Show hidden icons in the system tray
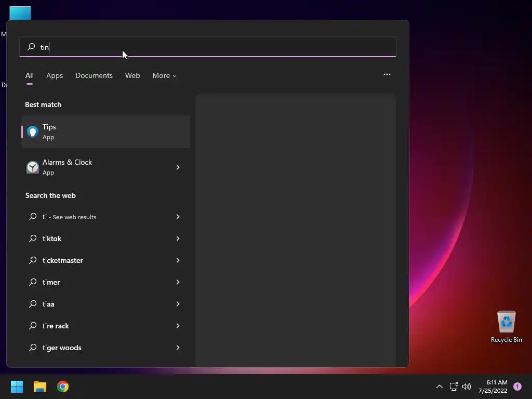 coord(440,387)
